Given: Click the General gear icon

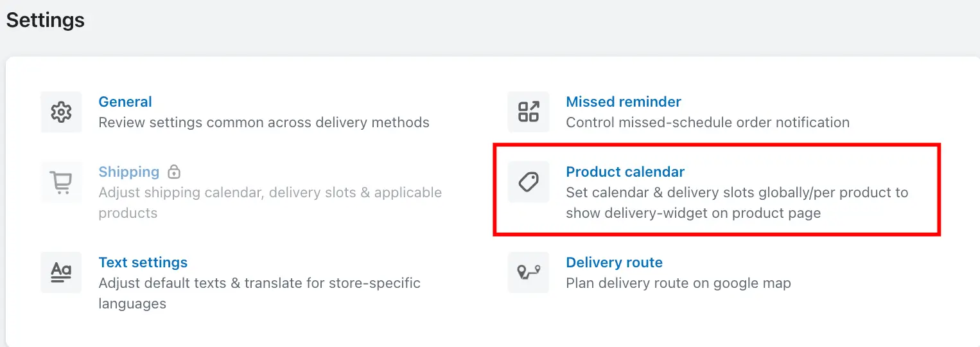Looking at the screenshot, I should (61, 112).
